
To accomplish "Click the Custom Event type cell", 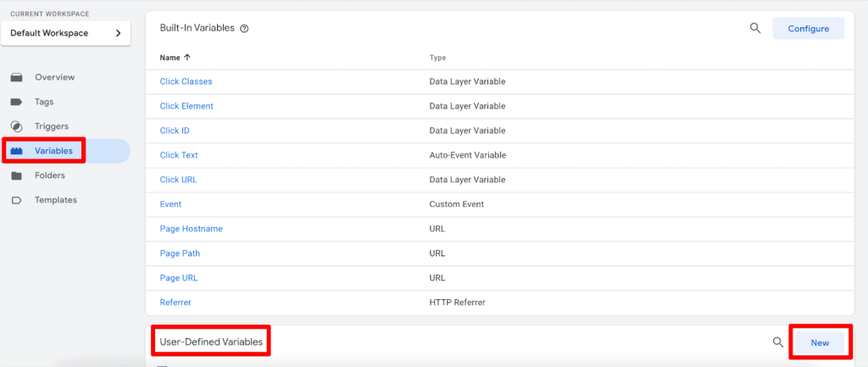I will (x=457, y=204).
